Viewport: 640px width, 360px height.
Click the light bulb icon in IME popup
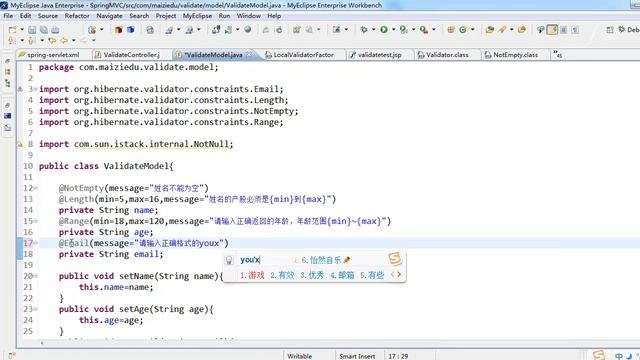coord(229,260)
